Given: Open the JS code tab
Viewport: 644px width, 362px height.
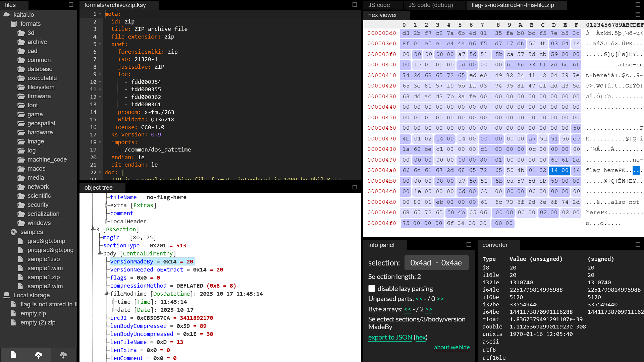Looking at the screenshot, I should point(379,5).
